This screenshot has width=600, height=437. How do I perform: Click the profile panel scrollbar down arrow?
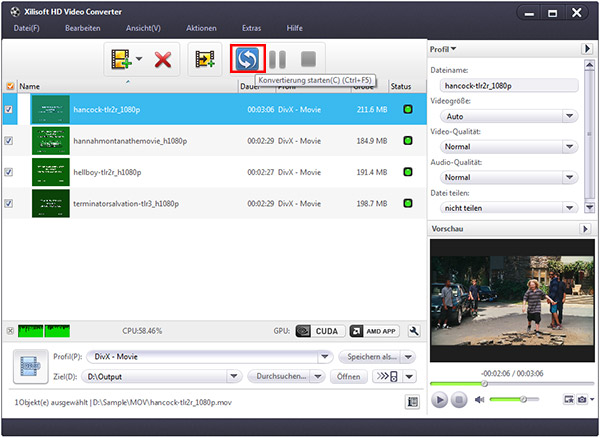point(590,208)
